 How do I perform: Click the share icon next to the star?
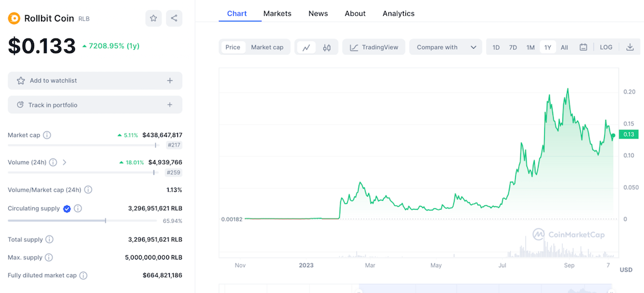tap(174, 18)
